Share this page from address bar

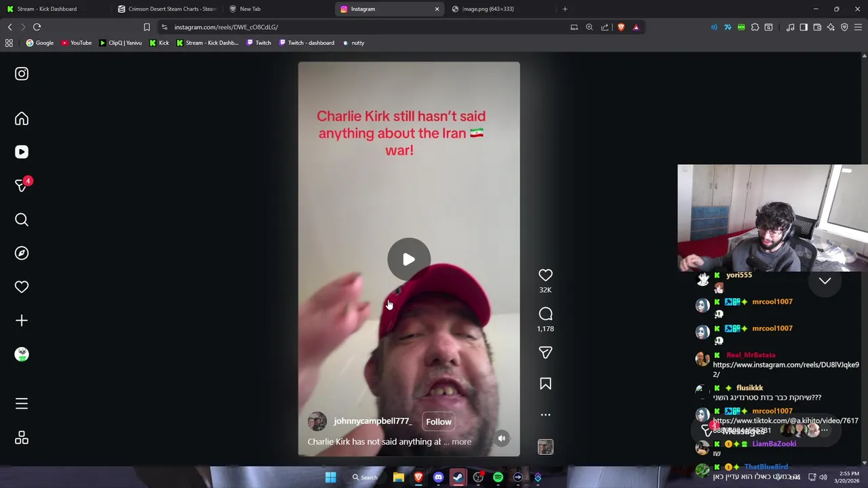point(605,27)
